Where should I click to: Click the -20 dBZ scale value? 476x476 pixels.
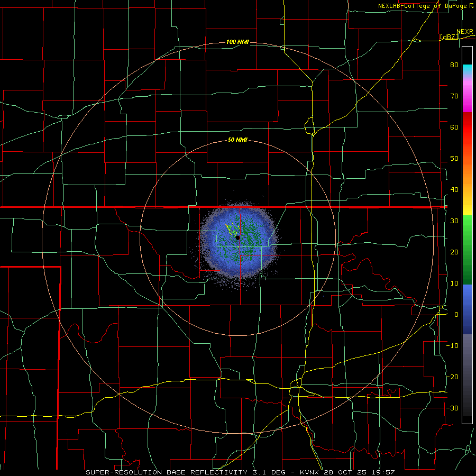click(x=452, y=377)
